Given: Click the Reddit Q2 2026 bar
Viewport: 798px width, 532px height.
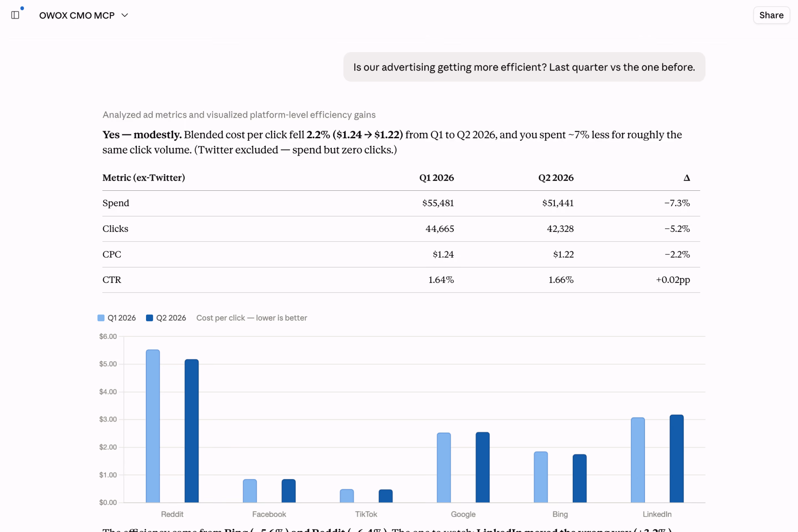Looking at the screenshot, I should [x=191, y=431].
